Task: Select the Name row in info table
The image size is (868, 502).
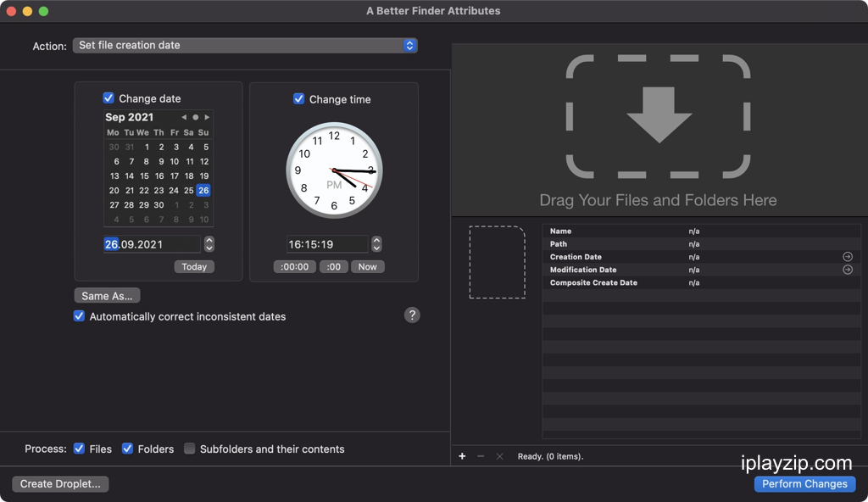Action: (x=701, y=231)
